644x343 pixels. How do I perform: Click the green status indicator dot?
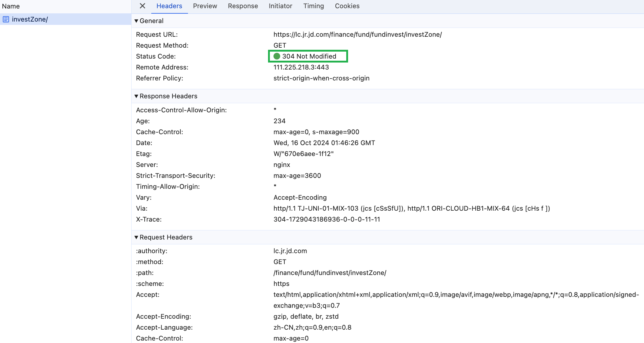(x=277, y=56)
